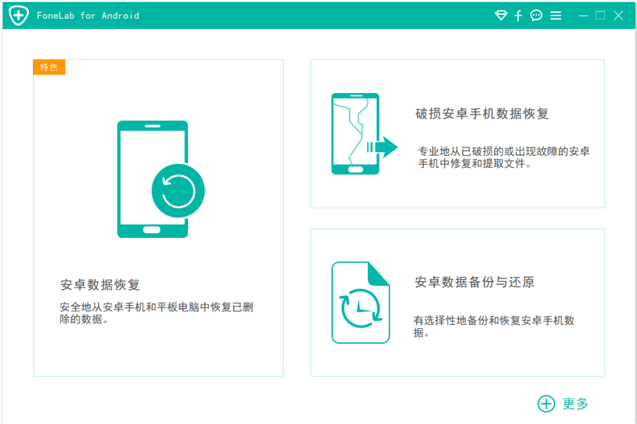
Task: Maximize the FoneLab window
Action: pos(600,15)
